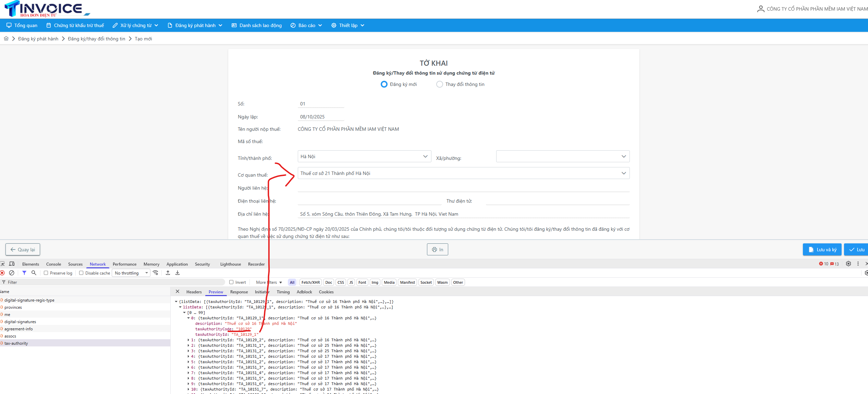This screenshot has height=394, width=868.
Task: Click the Lưu save button
Action: [857, 250]
